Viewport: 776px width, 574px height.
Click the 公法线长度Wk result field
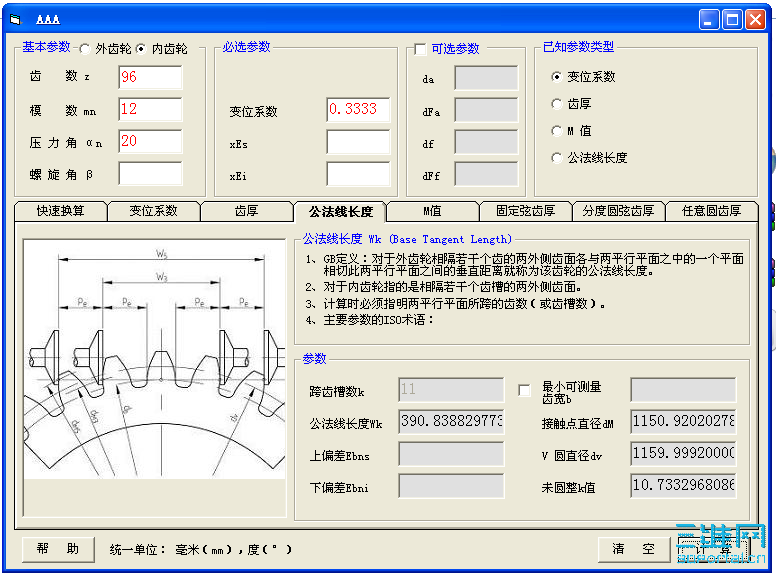click(451, 422)
